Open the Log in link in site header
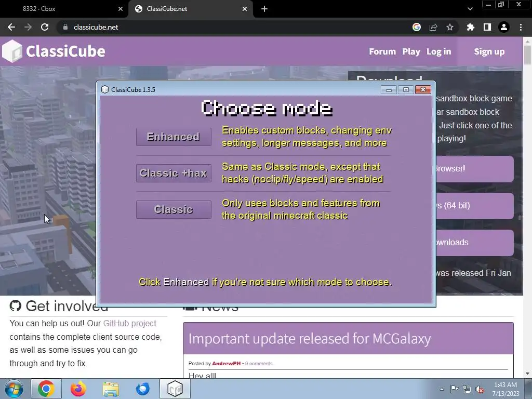This screenshot has width=532, height=399. coord(438,51)
